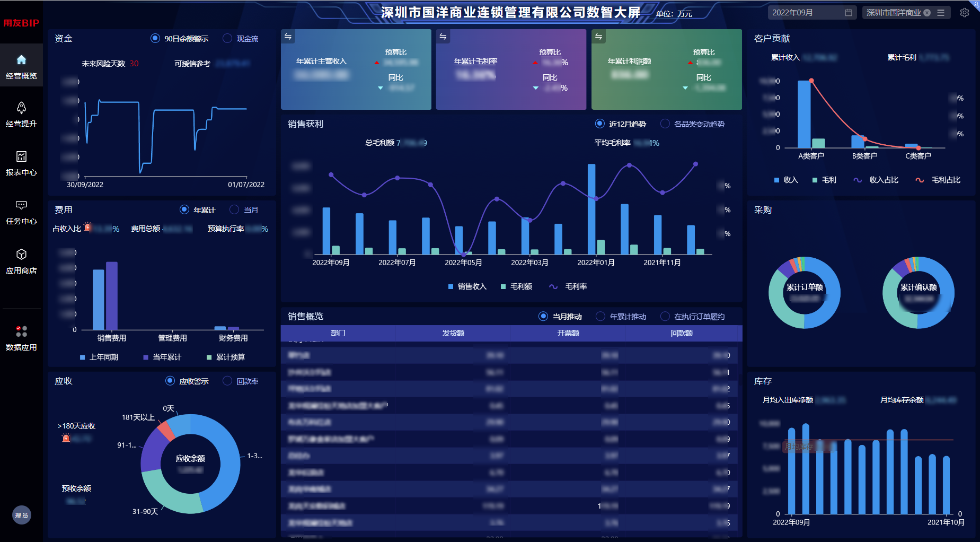
Task: Open 报表中心 report icon
Action: click(21, 156)
